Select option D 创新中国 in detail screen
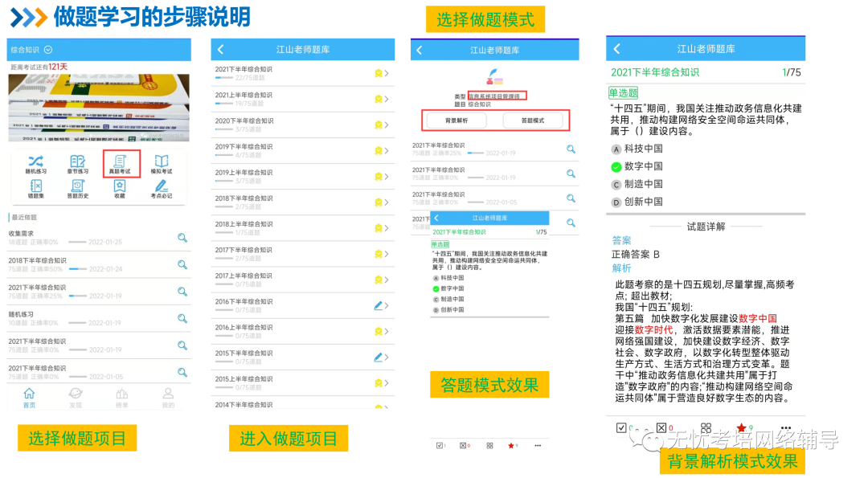Viewport: 868px width, 478px height. click(637, 202)
